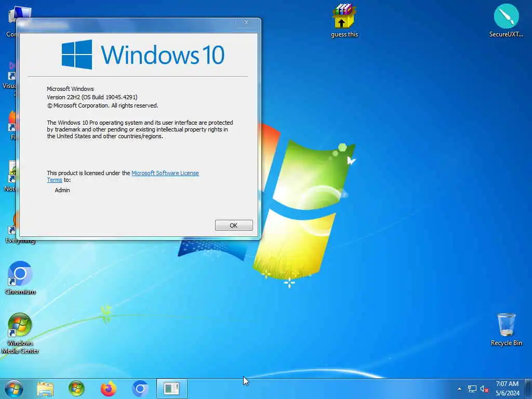Open the clock showing 7:07 AM
This screenshot has height=399, width=532.
[507, 389]
